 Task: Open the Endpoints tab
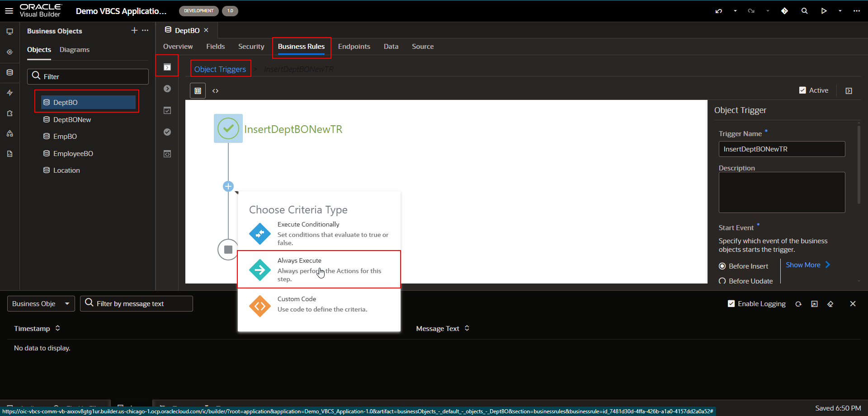[354, 47]
